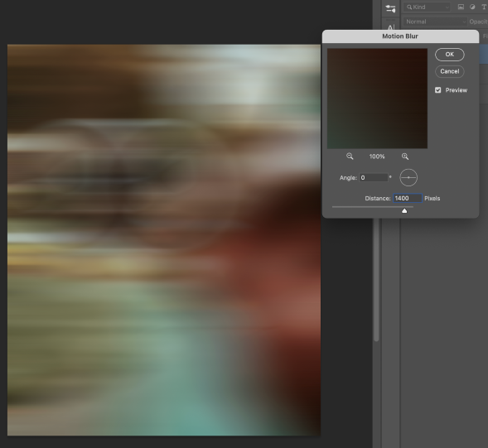Screen dimensions: 488x448
Task: Uncheck the Preview checkbox
Action: (438, 90)
